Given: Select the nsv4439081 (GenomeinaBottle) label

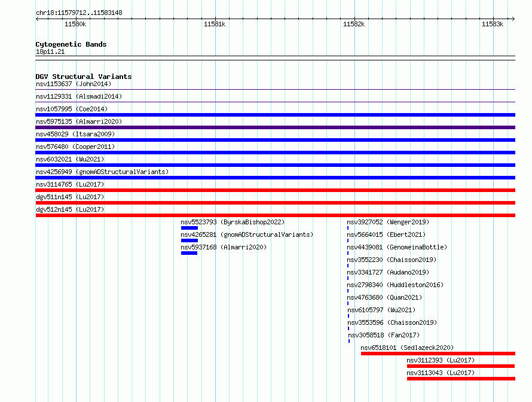Looking at the screenshot, I should [397, 247].
